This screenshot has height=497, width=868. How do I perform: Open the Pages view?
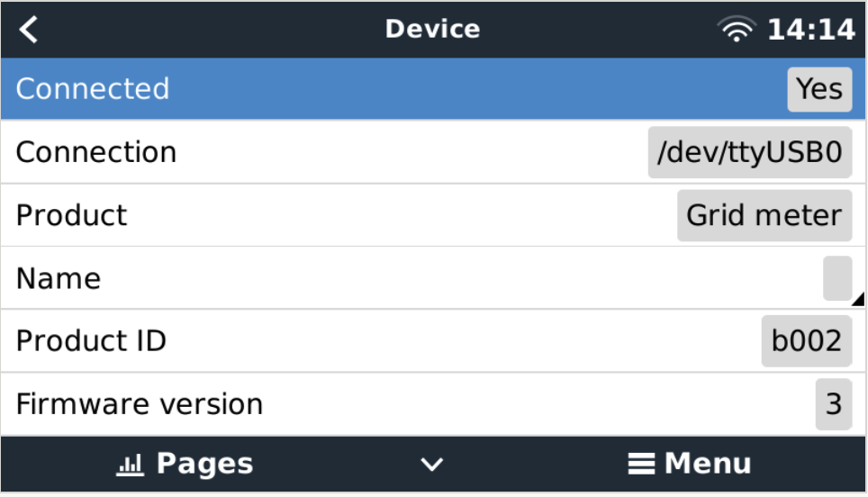[185, 465]
